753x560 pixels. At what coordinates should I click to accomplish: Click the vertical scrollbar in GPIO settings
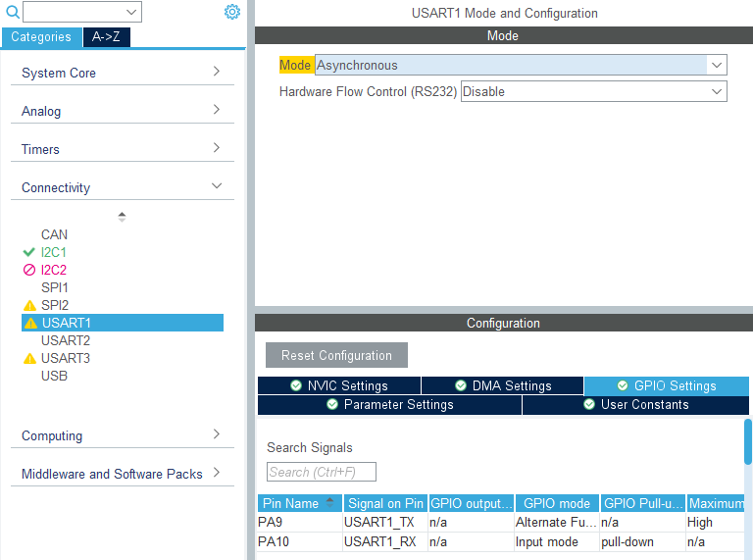[748, 442]
